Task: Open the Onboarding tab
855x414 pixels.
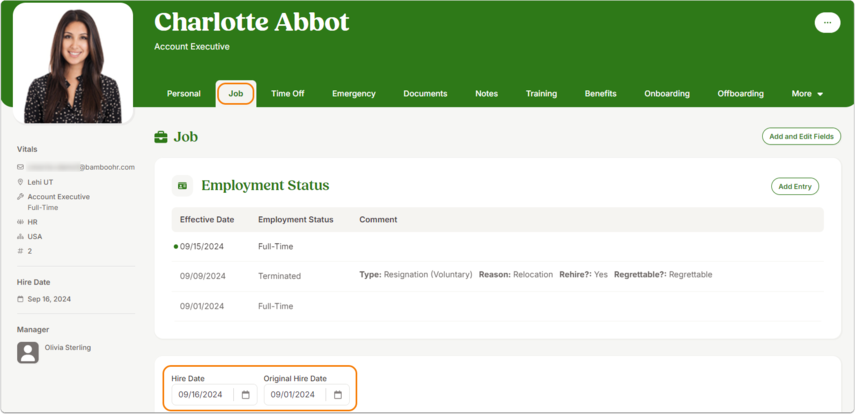Action: click(667, 94)
